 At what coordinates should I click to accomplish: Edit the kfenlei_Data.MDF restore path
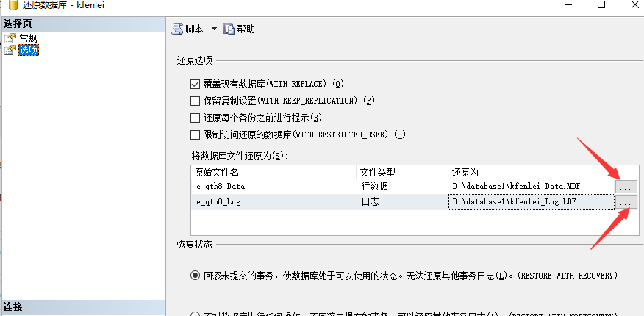tap(529, 187)
